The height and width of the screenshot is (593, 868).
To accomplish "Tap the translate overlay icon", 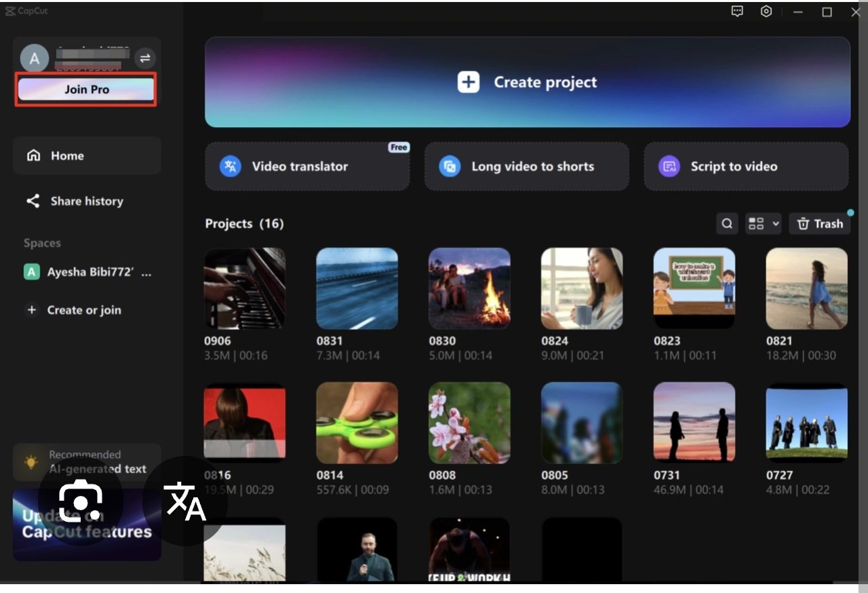I will point(185,502).
